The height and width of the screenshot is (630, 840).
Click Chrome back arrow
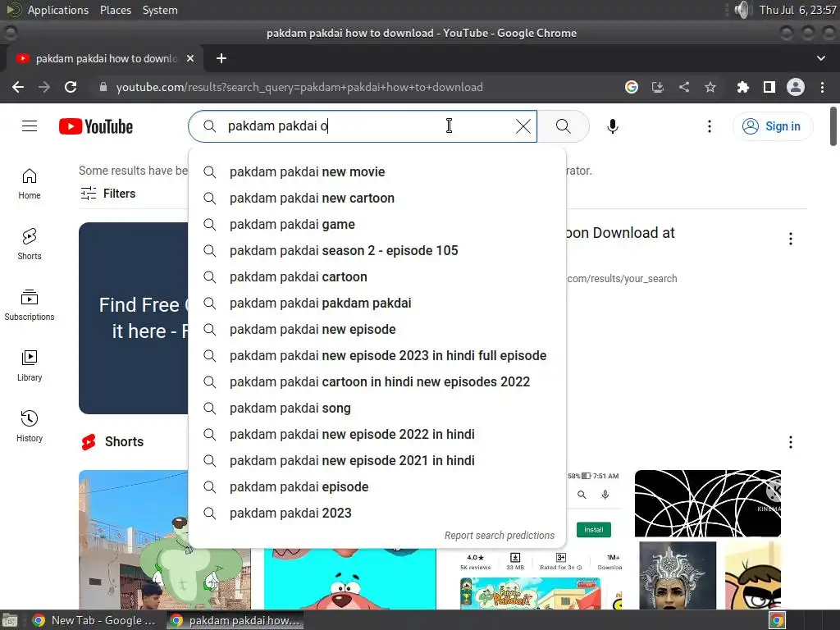18,87
